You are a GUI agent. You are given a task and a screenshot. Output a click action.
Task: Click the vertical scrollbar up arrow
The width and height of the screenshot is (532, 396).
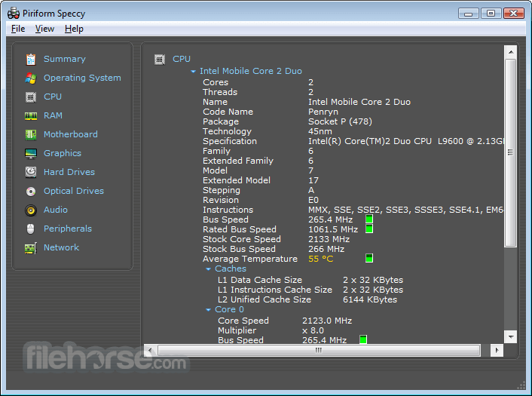(x=511, y=52)
